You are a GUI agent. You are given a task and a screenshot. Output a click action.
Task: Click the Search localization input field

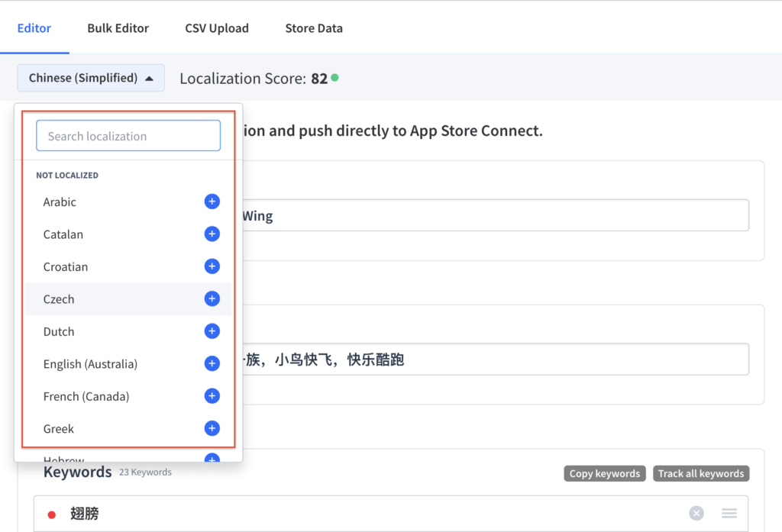click(x=128, y=135)
